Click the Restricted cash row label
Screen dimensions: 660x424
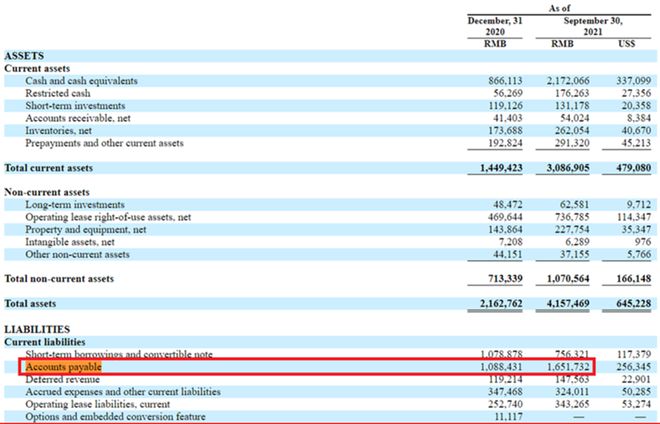click(58, 93)
